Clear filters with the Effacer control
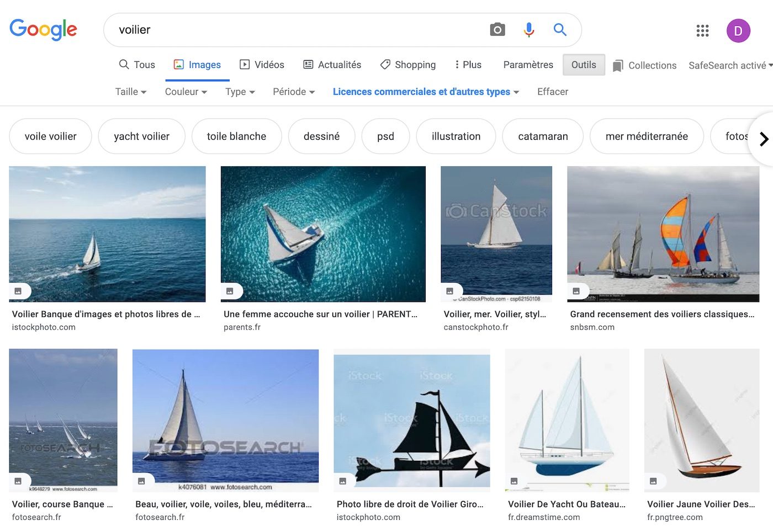Screen dimensions: 773x532 click(x=552, y=92)
